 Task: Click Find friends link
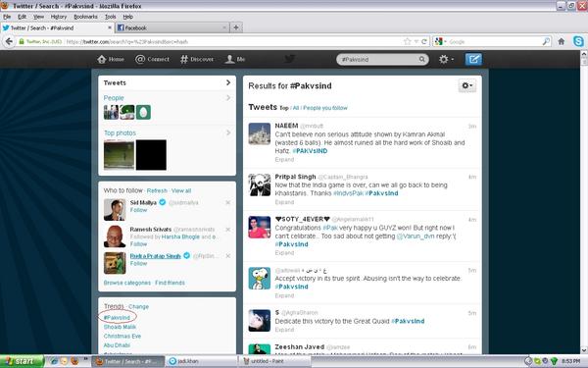(x=170, y=283)
